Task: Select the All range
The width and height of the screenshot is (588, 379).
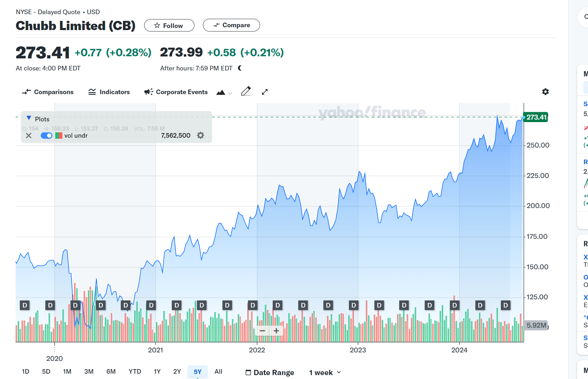Action: [219, 372]
